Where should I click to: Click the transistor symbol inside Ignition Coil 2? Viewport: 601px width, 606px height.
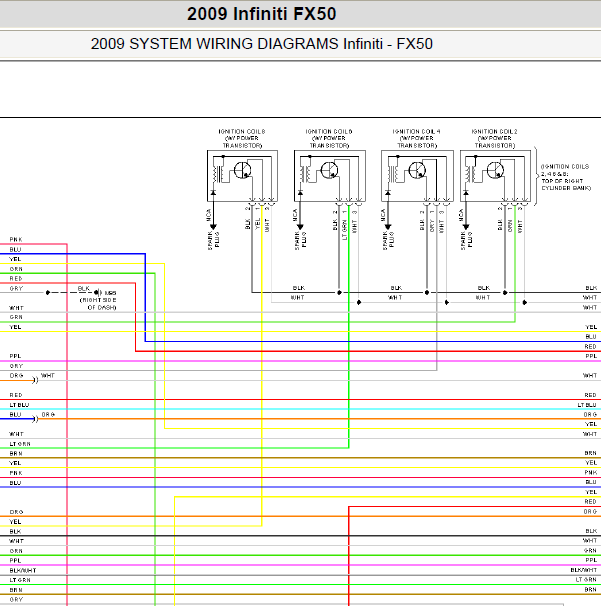coord(495,170)
